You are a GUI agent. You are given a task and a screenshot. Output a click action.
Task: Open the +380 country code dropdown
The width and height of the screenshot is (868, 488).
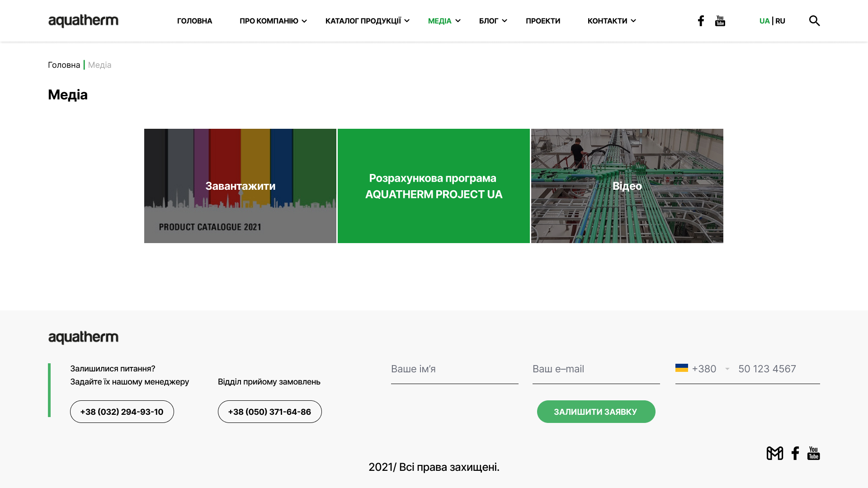click(x=703, y=369)
